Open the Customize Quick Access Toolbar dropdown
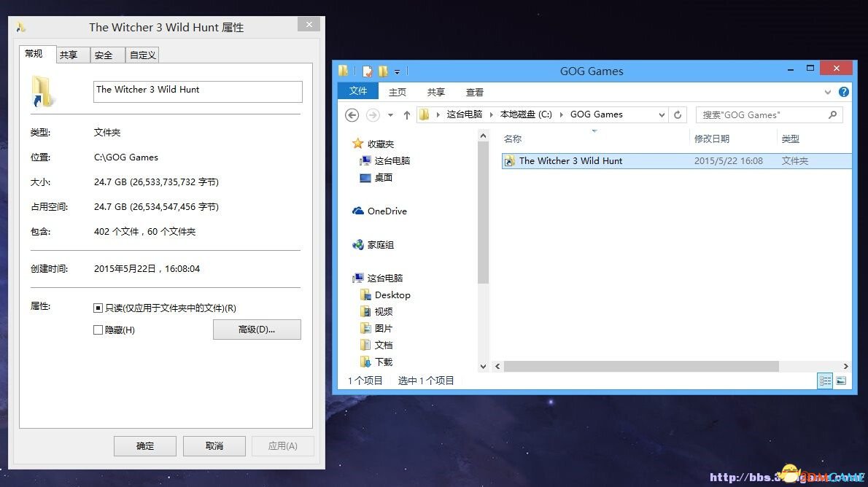The width and height of the screenshot is (868, 487). [x=397, y=71]
